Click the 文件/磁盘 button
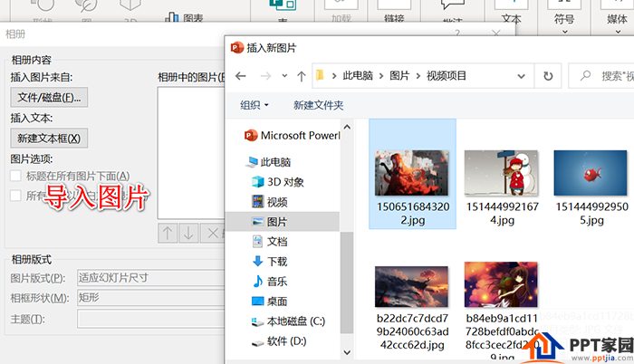634x364 pixels. tap(49, 98)
